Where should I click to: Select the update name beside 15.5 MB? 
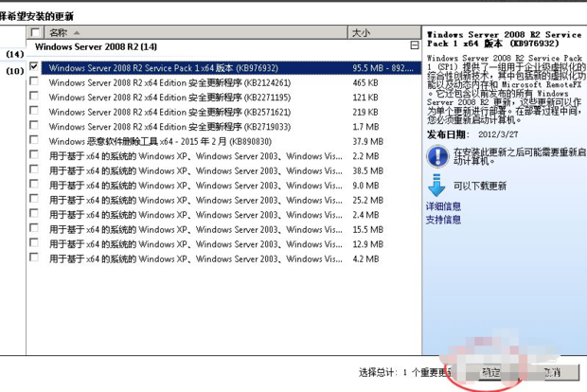point(195,229)
